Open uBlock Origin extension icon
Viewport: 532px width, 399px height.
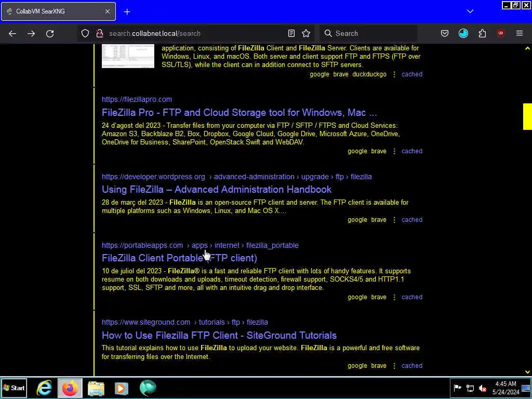tap(500, 33)
